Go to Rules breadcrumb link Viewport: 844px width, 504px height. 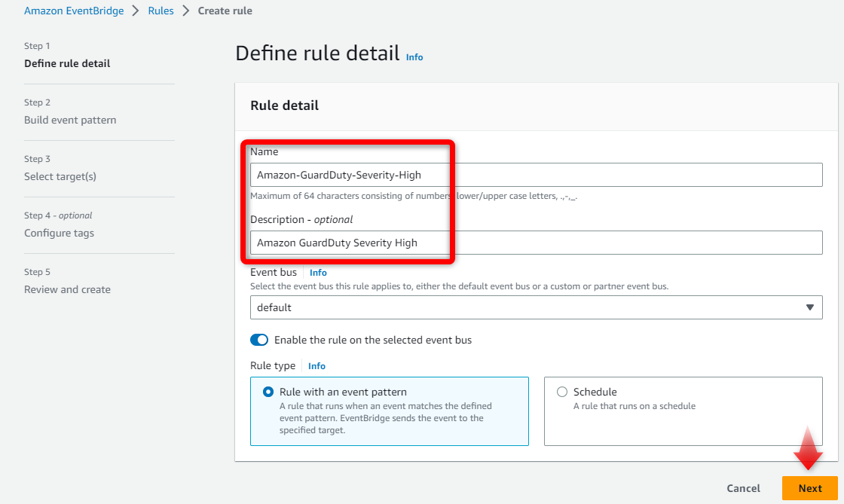click(x=161, y=11)
